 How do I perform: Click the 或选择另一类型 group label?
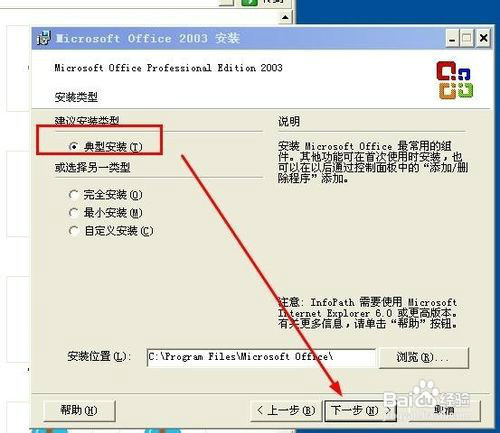coord(92,167)
